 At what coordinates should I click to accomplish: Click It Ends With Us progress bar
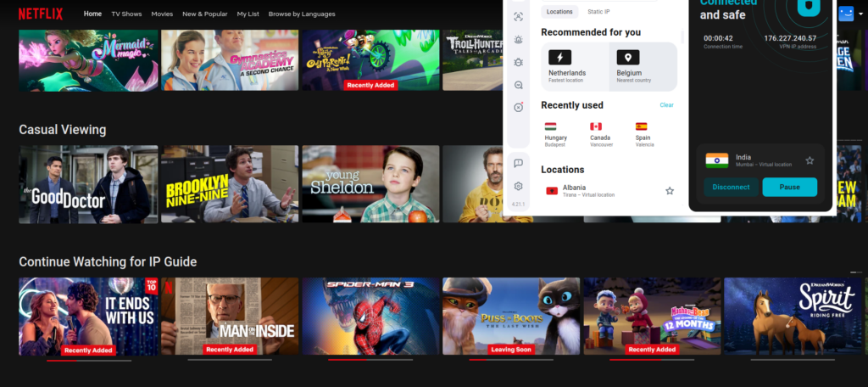point(89,361)
